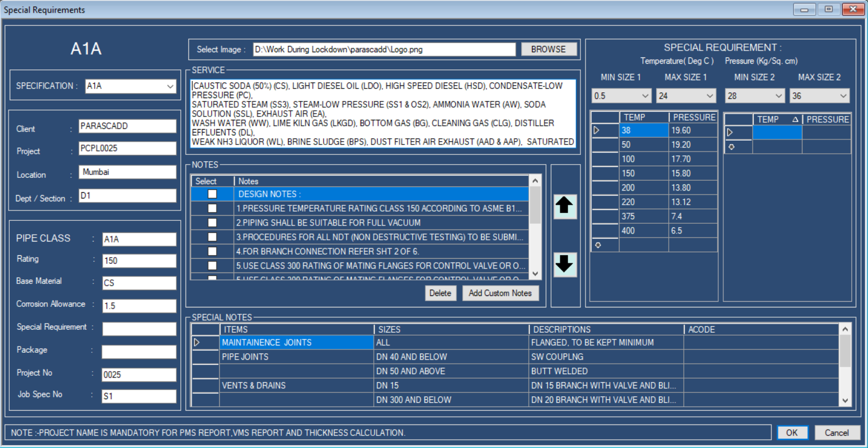The height and width of the screenshot is (448, 868).
Task: Select pressure cell 19.60
Action: pos(693,131)
